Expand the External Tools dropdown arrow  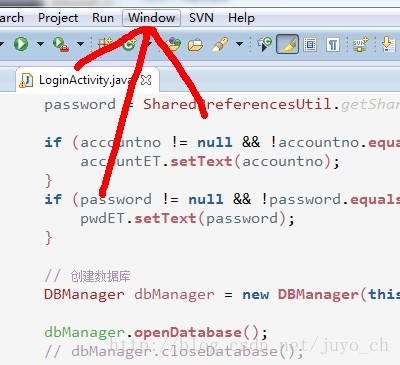click(x=80, y=44)
